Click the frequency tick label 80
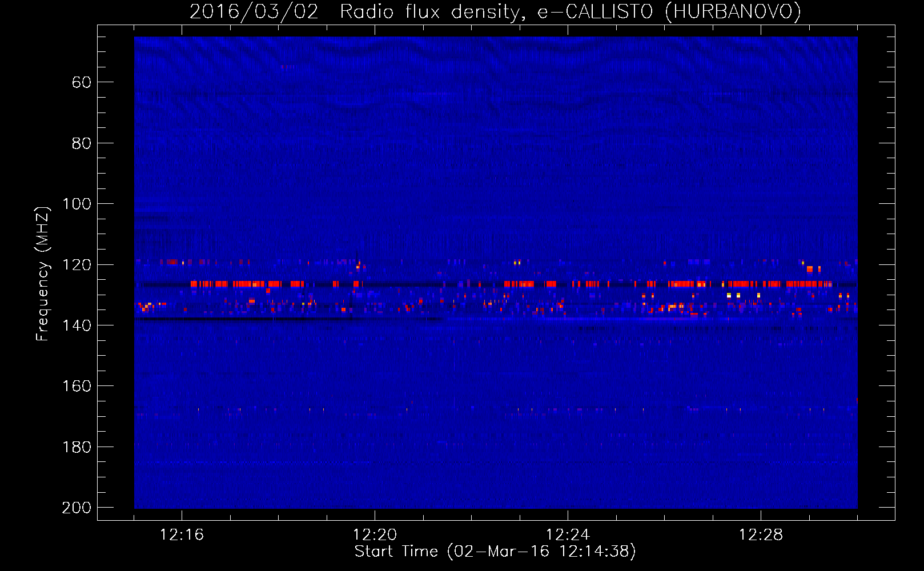This screenshot has height=571, width=924. click(82, 143)
